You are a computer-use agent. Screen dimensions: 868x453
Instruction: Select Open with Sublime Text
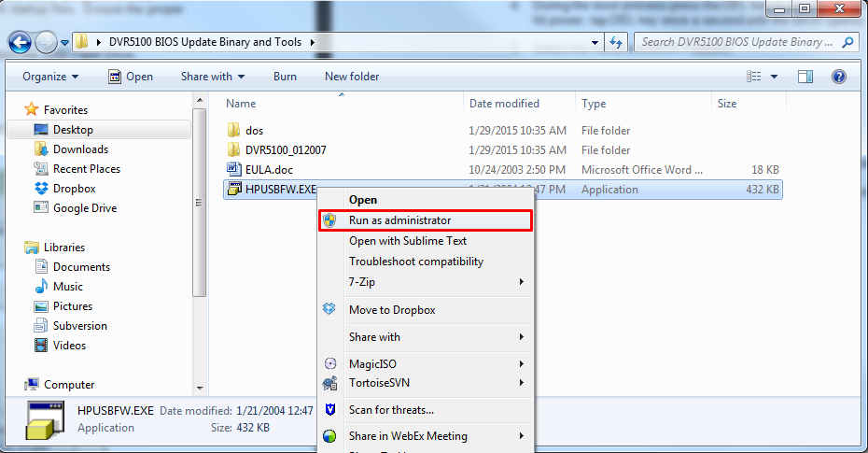coord(408,241)
